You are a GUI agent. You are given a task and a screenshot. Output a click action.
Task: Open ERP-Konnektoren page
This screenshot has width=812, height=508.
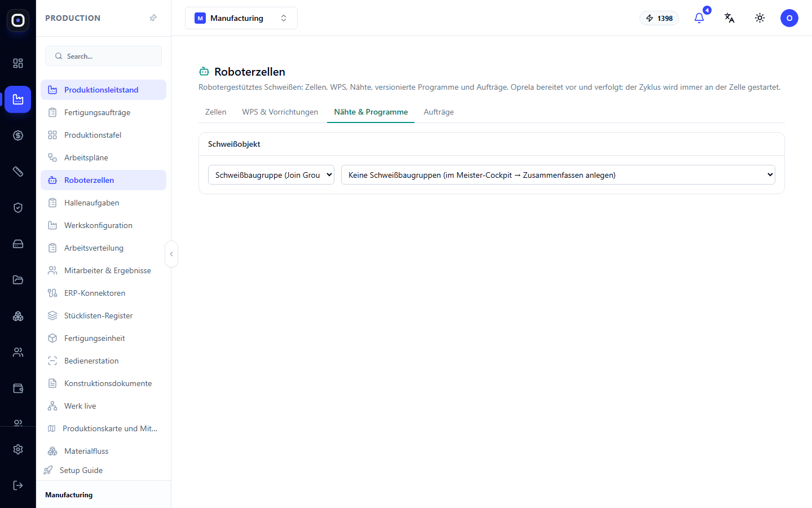(104, 293)
